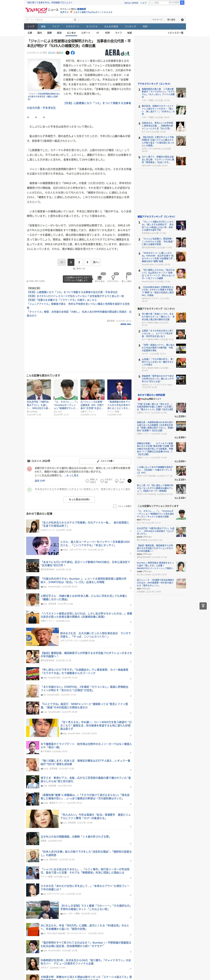Screen dimensions: 210x980
Task: Open the 森を育てて未来を守る project link
Action: pos(50,3)
